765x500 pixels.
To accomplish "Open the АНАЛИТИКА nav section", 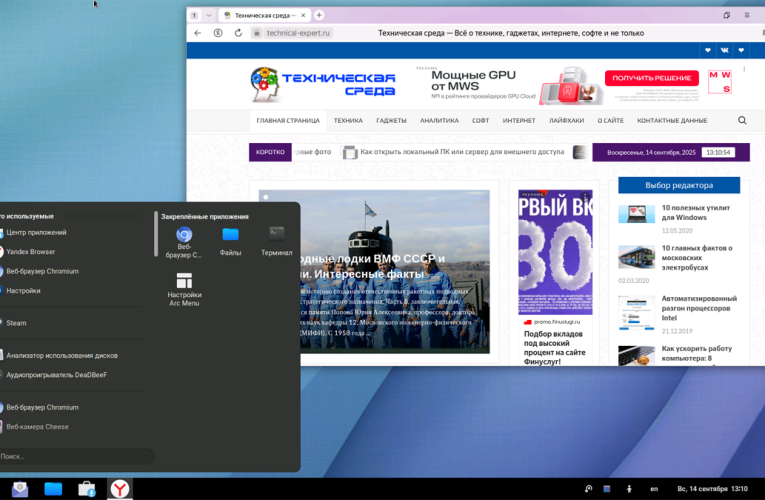I will (439, 120).
